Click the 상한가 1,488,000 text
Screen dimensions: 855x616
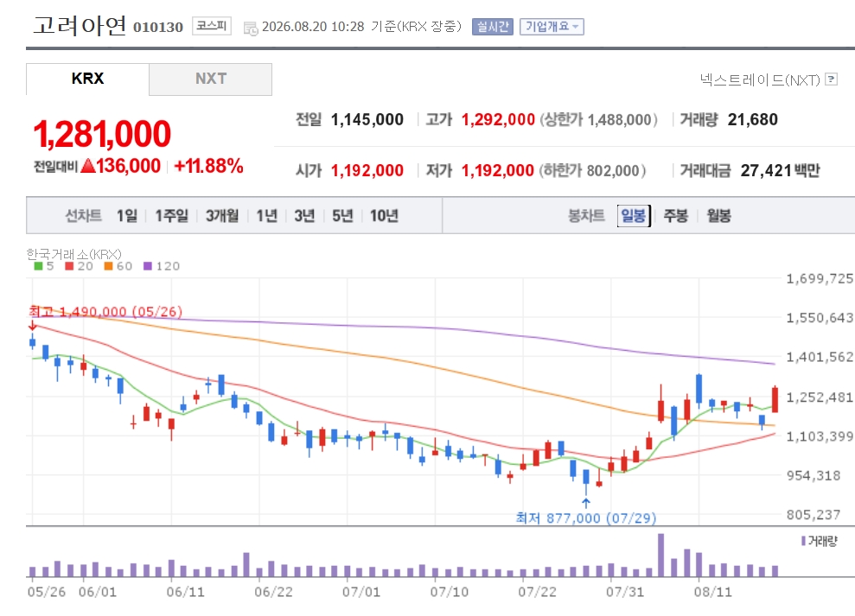[x=599, y=119]
